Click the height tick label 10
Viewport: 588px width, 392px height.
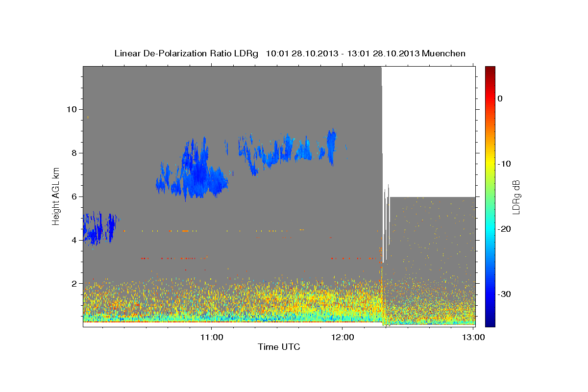coord(72,109)
